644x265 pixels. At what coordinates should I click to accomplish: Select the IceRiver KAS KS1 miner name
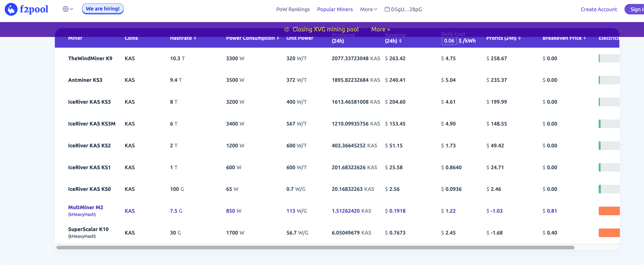coord(89,167)
